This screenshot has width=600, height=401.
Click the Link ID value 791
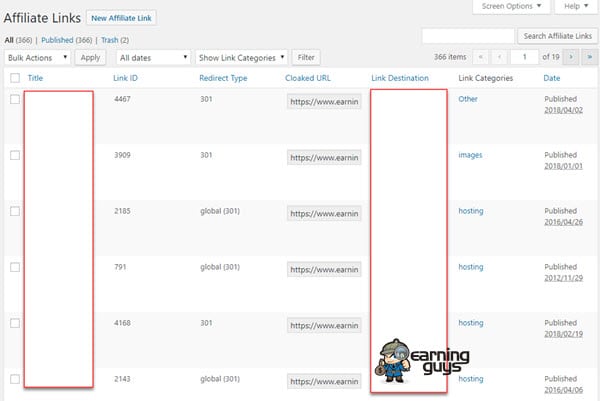click(120, 267)
